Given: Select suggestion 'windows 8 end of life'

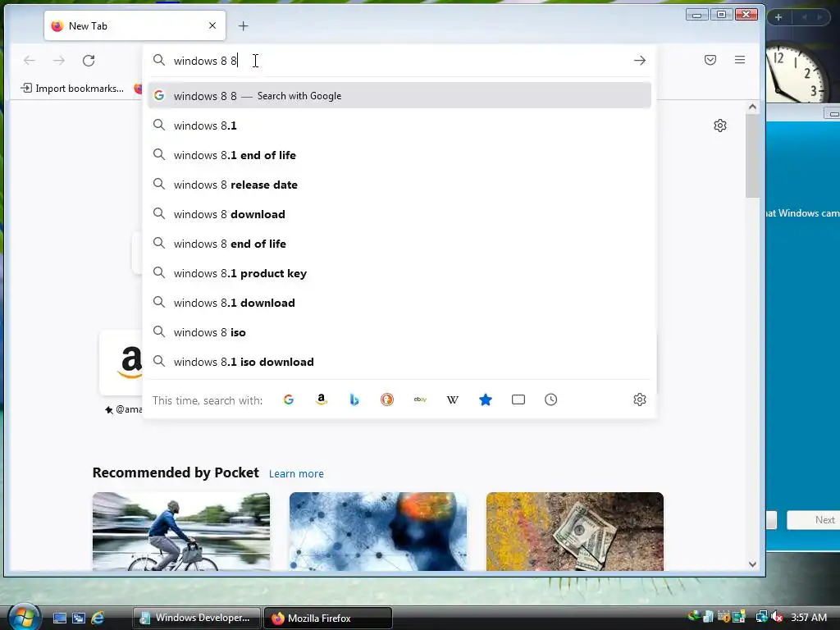Looking at the screenshot, I should click(x=399, y=244).
